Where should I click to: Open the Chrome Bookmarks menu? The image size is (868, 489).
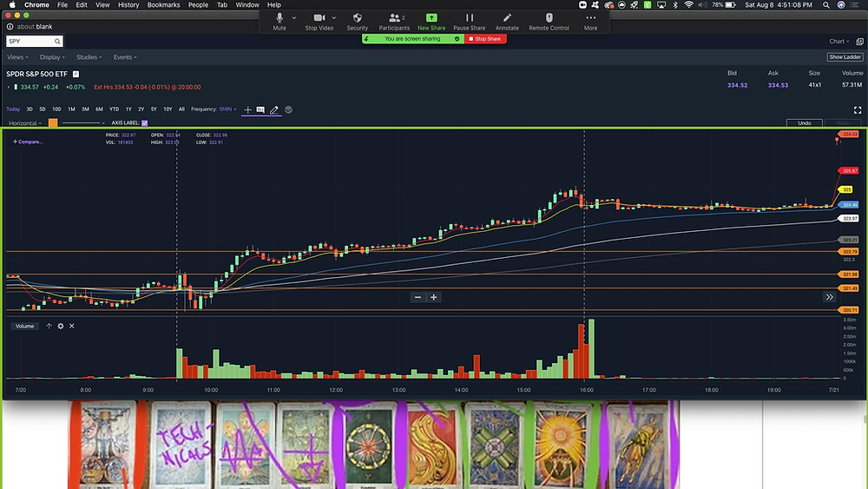[x=163, y=4]
